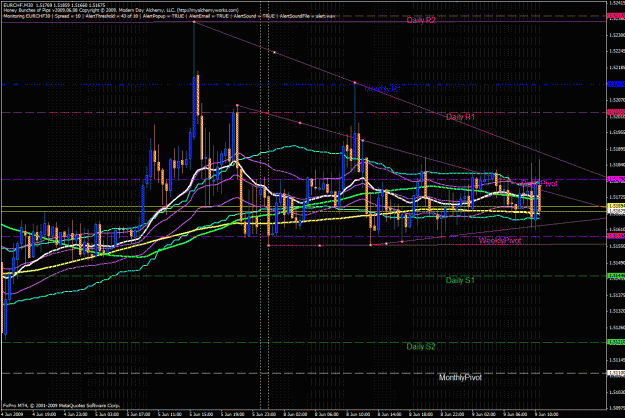Click the red Daily R1 price tag

(615, 112)
